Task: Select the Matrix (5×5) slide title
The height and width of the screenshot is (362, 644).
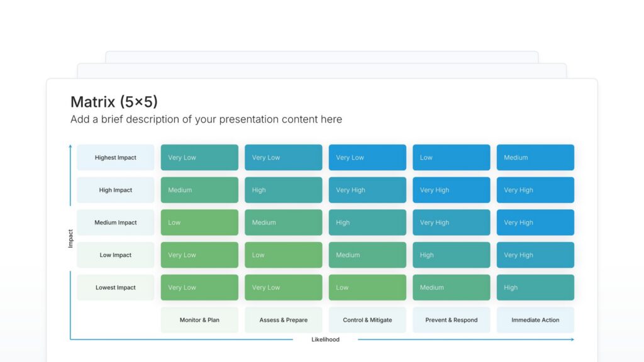Action: tap(114, 102)
